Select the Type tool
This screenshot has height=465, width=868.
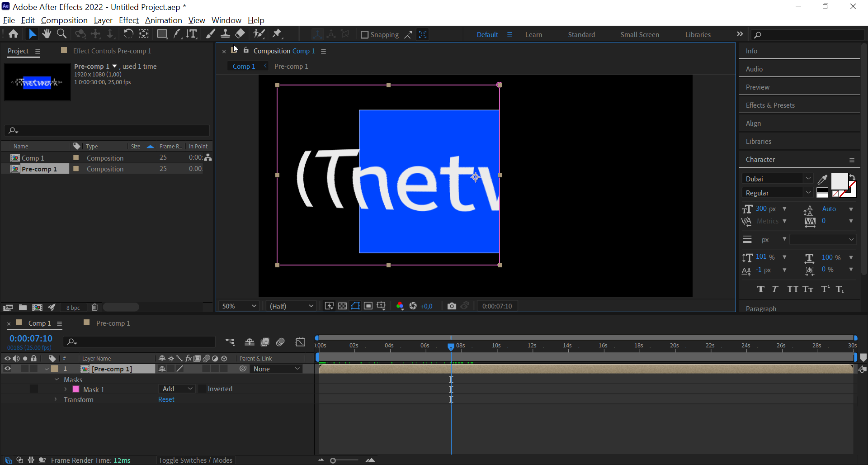[x=192, y=33]
